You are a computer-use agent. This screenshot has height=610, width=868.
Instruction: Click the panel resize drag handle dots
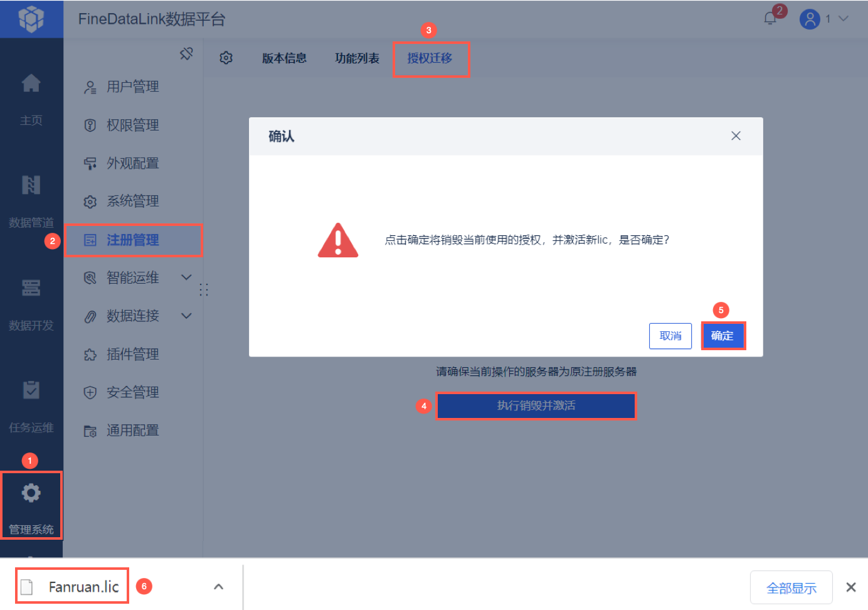coord(204,289)
